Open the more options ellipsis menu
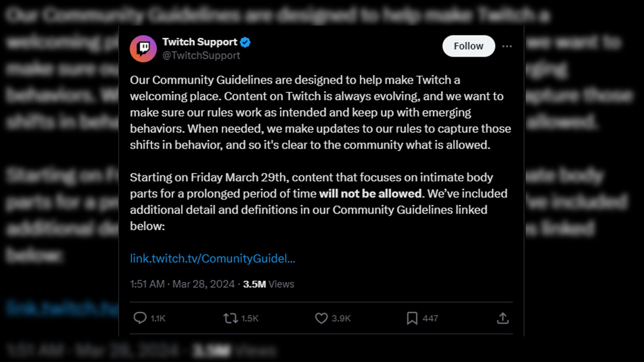Viewport: 644px width, 362px height. point(507,46)
